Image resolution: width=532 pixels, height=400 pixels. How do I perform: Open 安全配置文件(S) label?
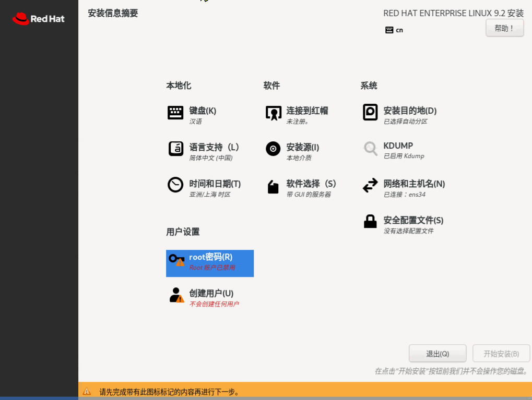coord(413,220)
